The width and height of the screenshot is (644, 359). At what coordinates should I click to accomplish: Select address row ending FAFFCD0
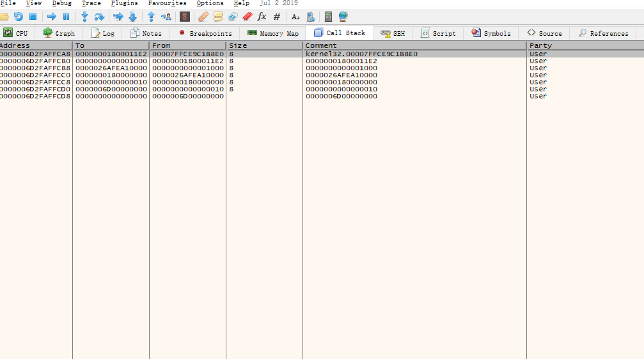35,89
